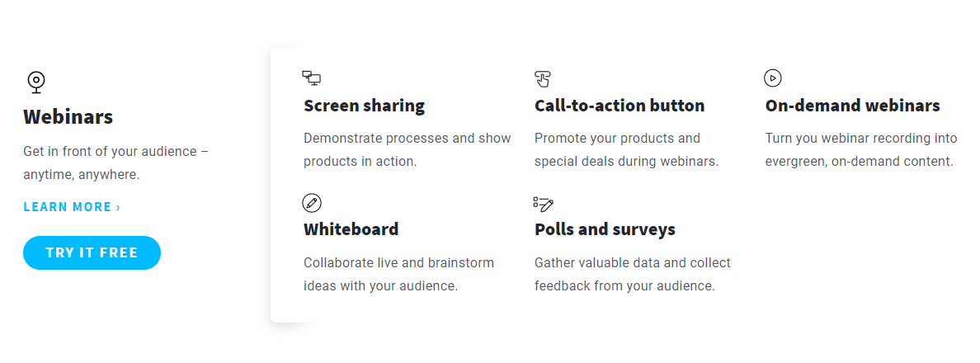Screen dimensions: 980x363
Task: Click the Polls and surveys heading
Action: coord(605,229)
